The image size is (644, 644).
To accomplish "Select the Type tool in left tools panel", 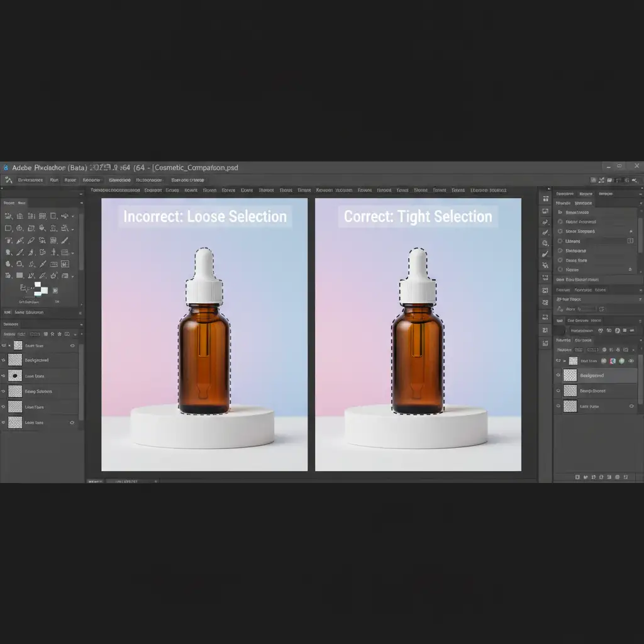I will tap(8, 240).
